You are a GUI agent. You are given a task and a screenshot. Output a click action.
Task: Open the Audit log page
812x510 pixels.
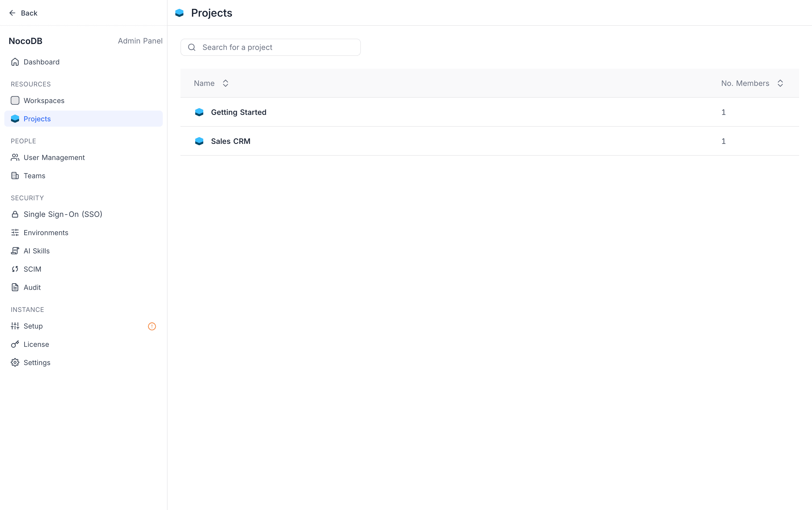[x=83, y=287]
